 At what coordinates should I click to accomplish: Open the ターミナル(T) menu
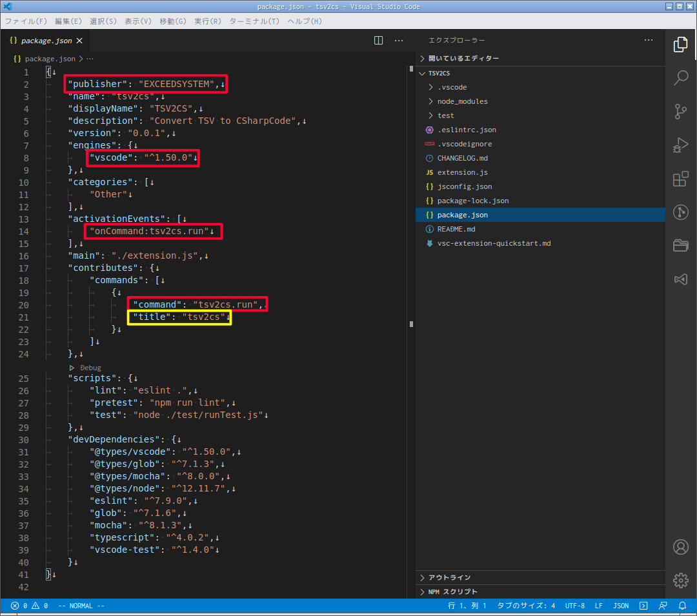click(254, 21)
